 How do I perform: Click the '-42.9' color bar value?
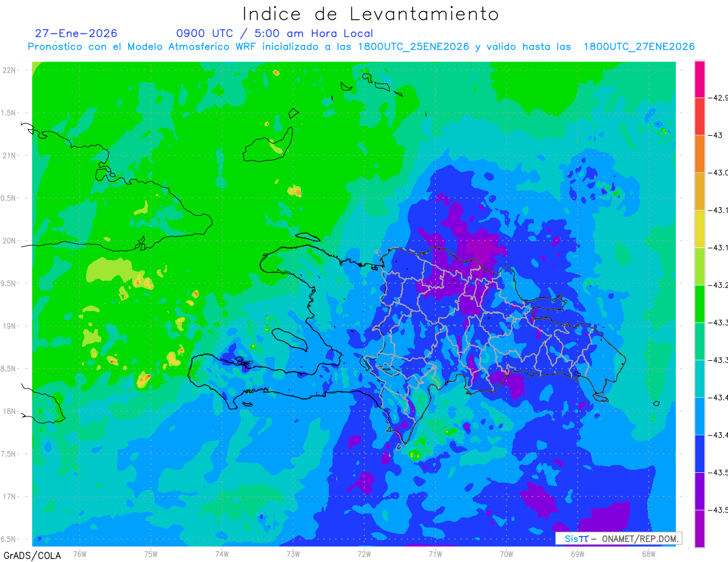click(718, 98)
